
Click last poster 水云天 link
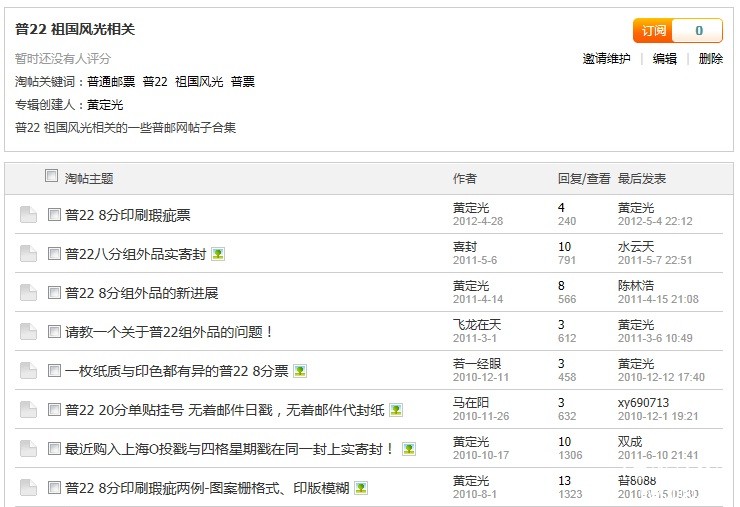(x=636, y=247)
